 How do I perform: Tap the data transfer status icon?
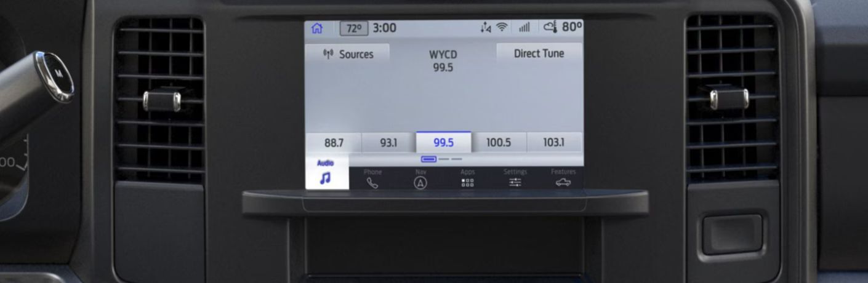pos(486,28)
